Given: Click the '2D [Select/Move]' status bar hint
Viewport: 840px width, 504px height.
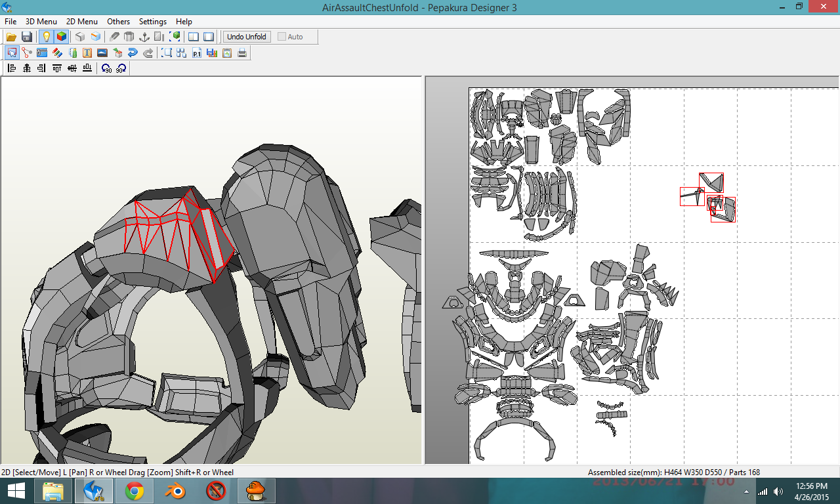Looking at the screenshot, I should [x=117, y=472].
